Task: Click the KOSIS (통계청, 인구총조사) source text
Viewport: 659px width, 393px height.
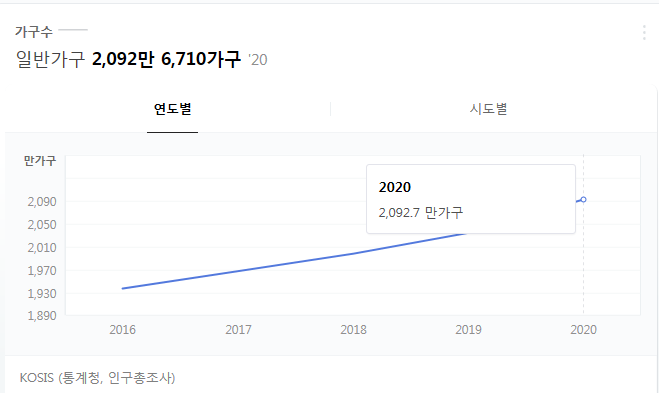Action: click(97, 377)
